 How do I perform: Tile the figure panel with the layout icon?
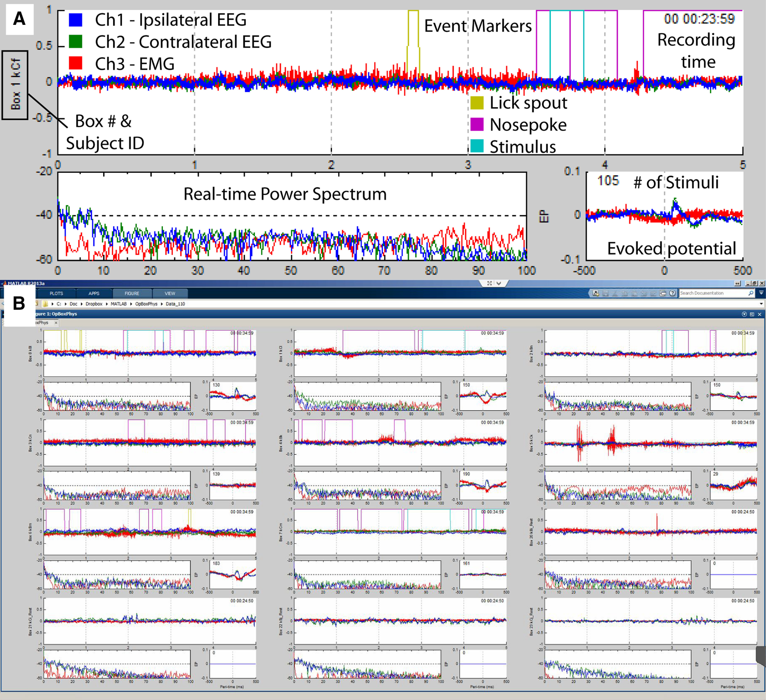752,314
